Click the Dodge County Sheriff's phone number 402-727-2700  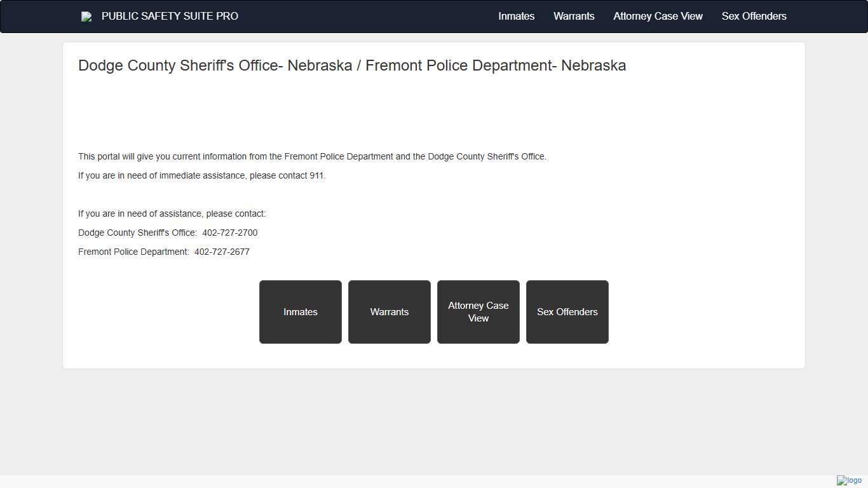230,233
